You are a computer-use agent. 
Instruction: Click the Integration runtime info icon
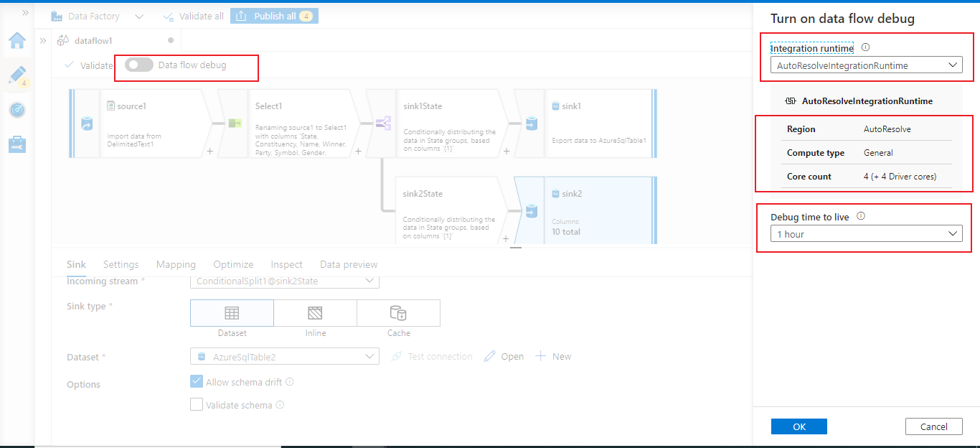[865, 47]
